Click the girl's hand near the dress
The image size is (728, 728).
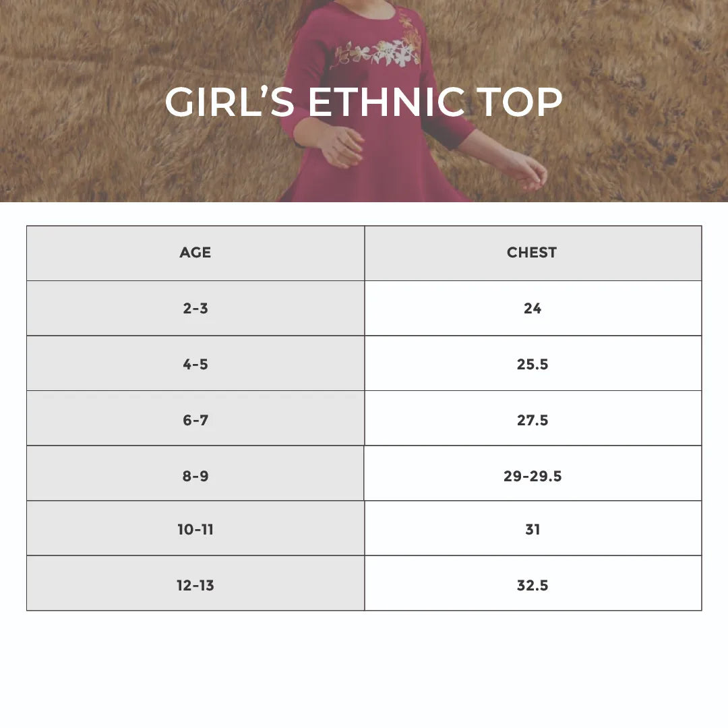(x=342, y=145)
